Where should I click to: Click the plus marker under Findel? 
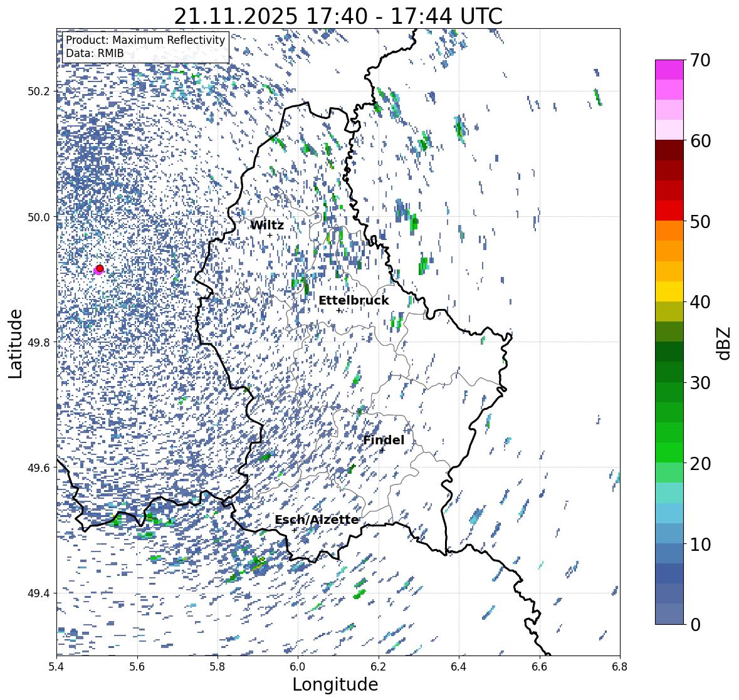click(x=383, y=450)
